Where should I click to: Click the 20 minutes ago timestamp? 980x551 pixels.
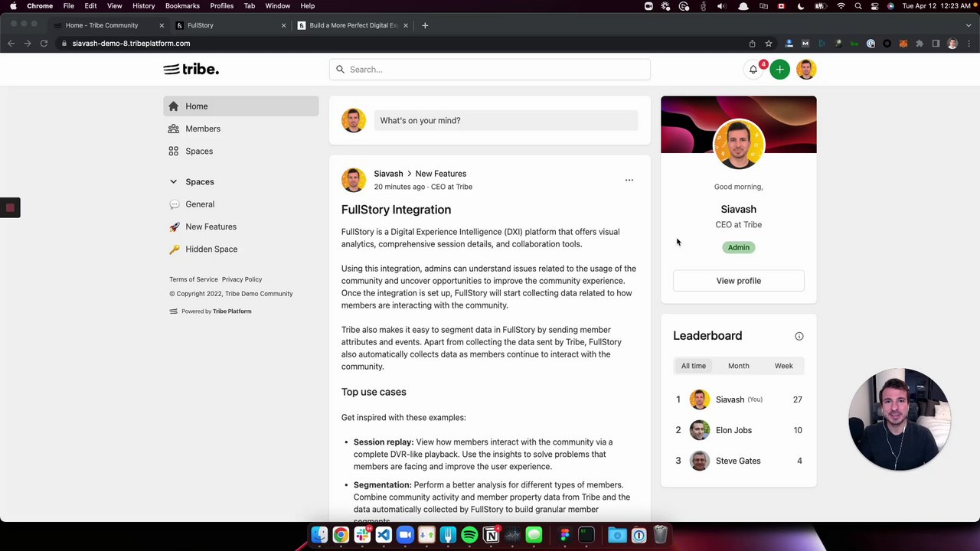[x=399, y=187]
